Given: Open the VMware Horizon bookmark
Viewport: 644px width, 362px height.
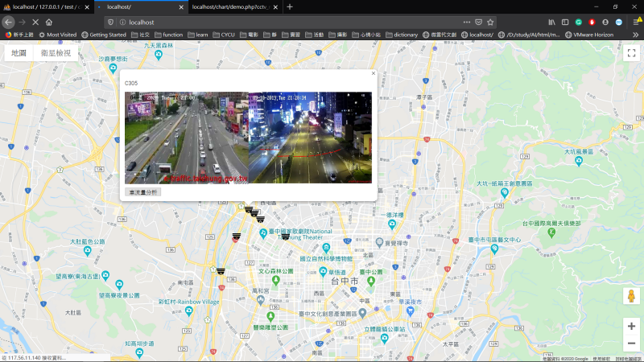Looking at the screenshot, I should coord(589,35).
